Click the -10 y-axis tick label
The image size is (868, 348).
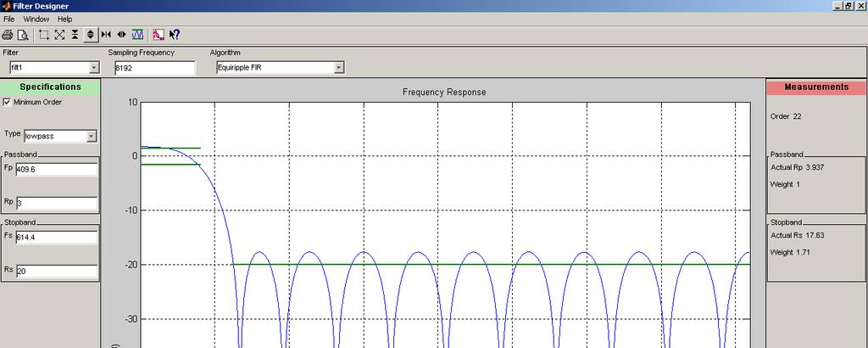coord(131,210)
